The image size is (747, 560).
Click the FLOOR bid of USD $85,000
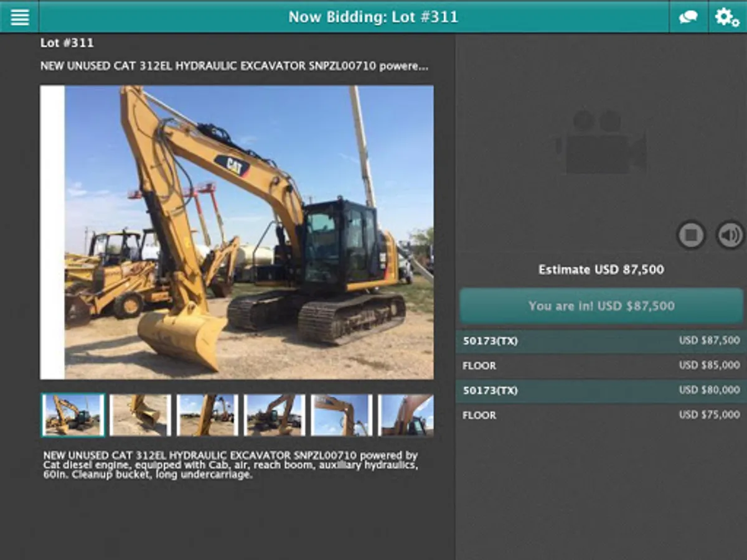click(601, 366)
